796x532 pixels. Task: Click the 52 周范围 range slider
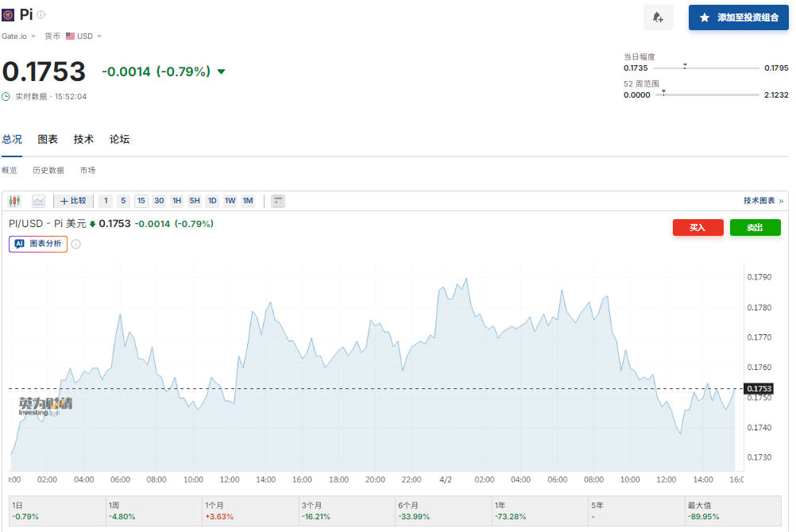707,94
